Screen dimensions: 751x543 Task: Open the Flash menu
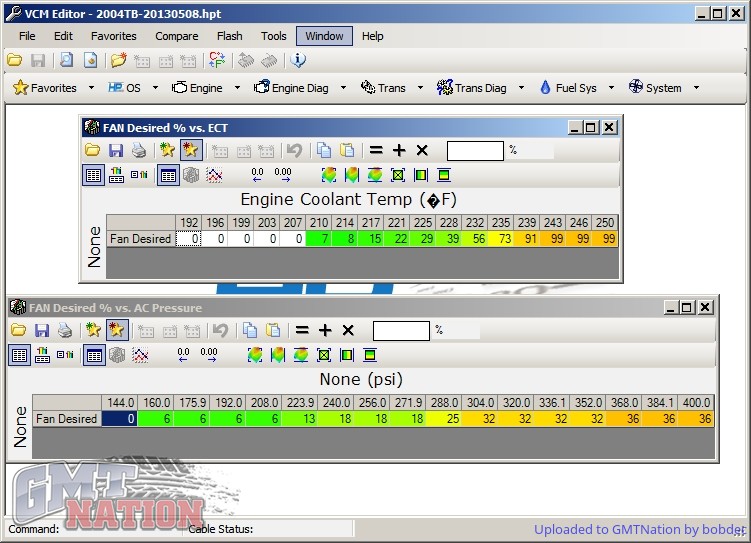[229, 36]
